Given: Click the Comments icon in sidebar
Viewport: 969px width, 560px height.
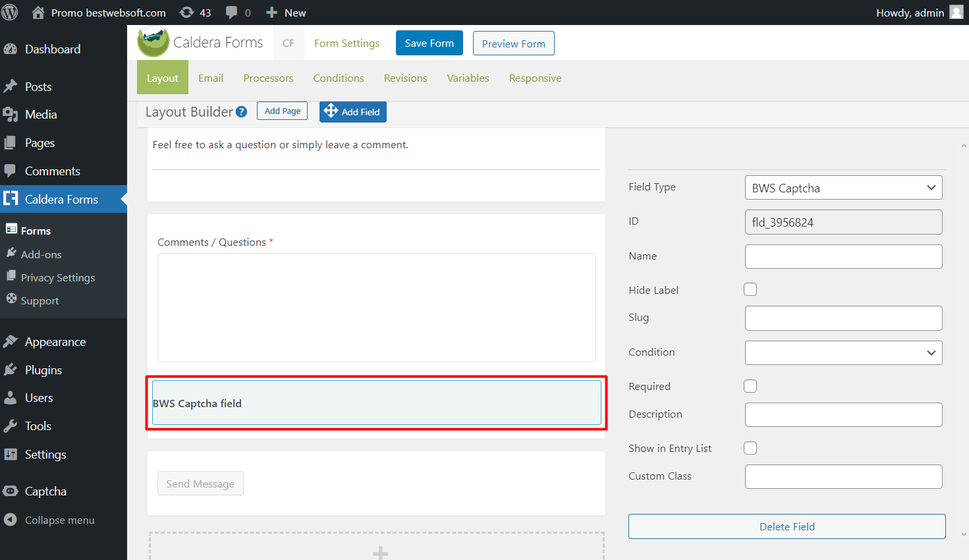Looking at the screenshot, I should [x=11, y=171].
